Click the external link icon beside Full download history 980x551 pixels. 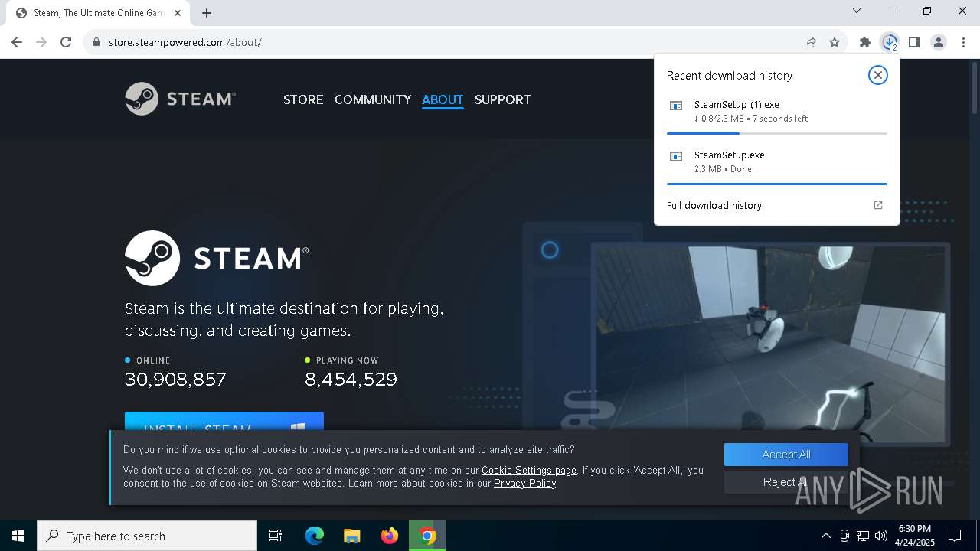[x=878, y=205]
